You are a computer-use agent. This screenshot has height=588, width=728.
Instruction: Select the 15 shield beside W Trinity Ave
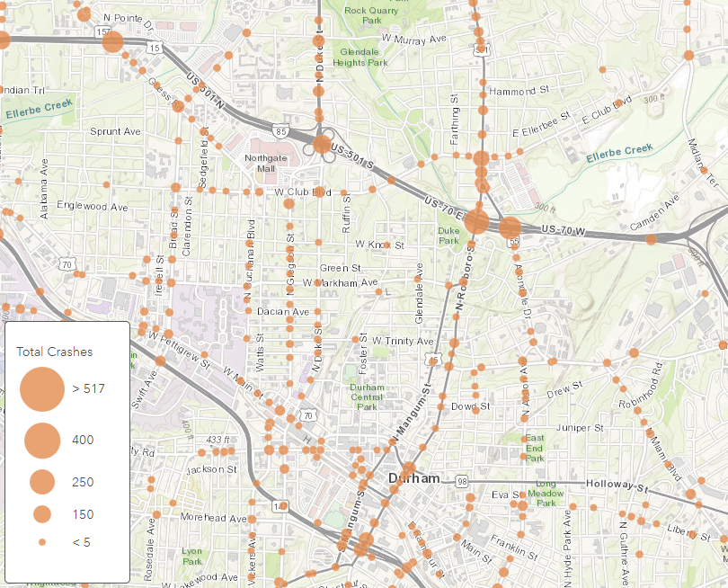433,360
